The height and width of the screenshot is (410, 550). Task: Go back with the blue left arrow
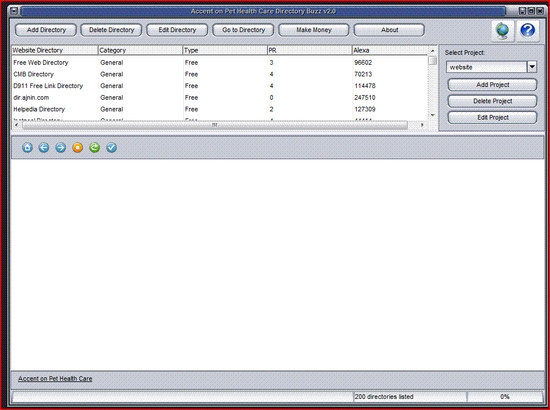click(44, 147)
